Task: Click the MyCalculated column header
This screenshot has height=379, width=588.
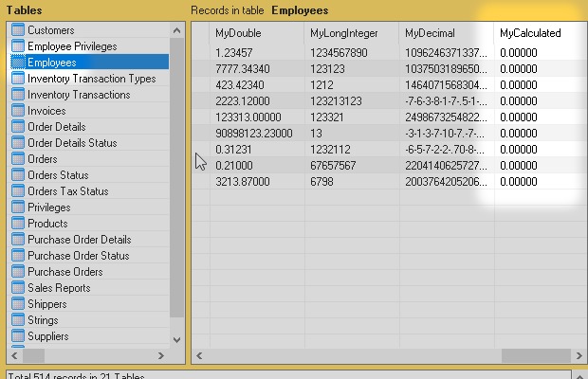Action: click(x=531, y=33)
